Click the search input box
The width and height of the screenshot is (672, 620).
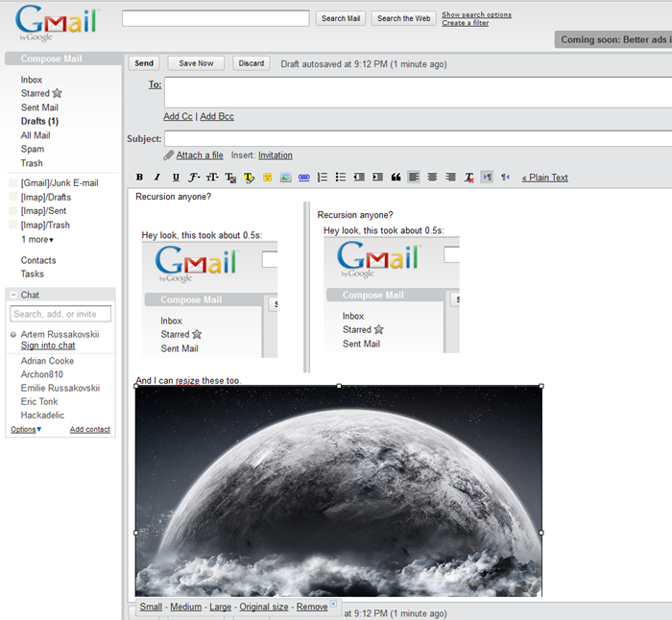(x=216, y=18)
